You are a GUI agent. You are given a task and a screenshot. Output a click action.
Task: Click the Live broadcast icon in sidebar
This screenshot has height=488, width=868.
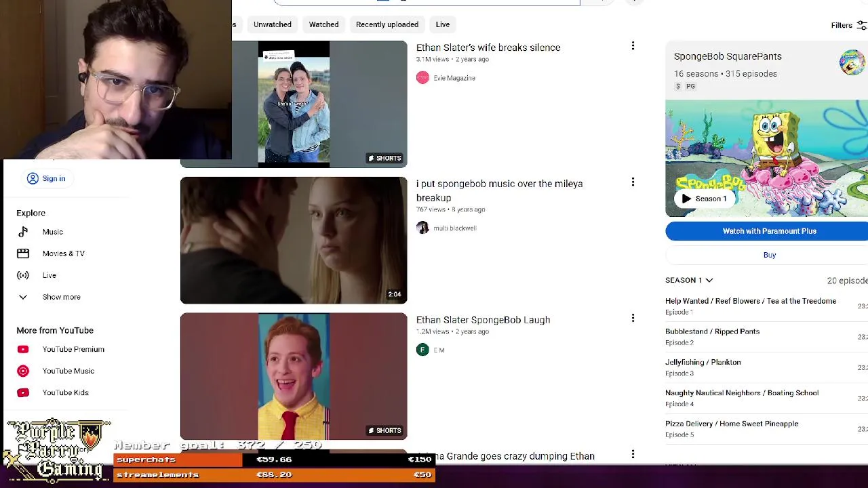(23, 275)
